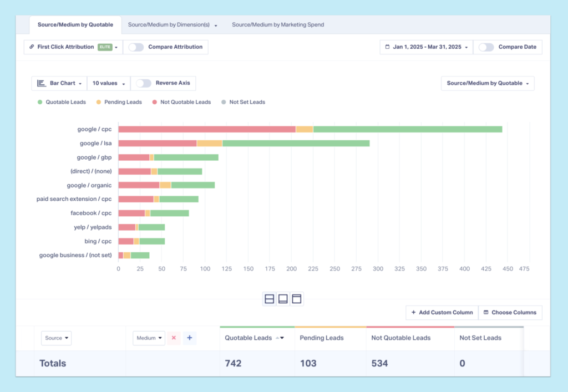This screenshot has height=392, width=568.
Task: Click the attribution link icon beside First Click Attribution
Action: 31,47
